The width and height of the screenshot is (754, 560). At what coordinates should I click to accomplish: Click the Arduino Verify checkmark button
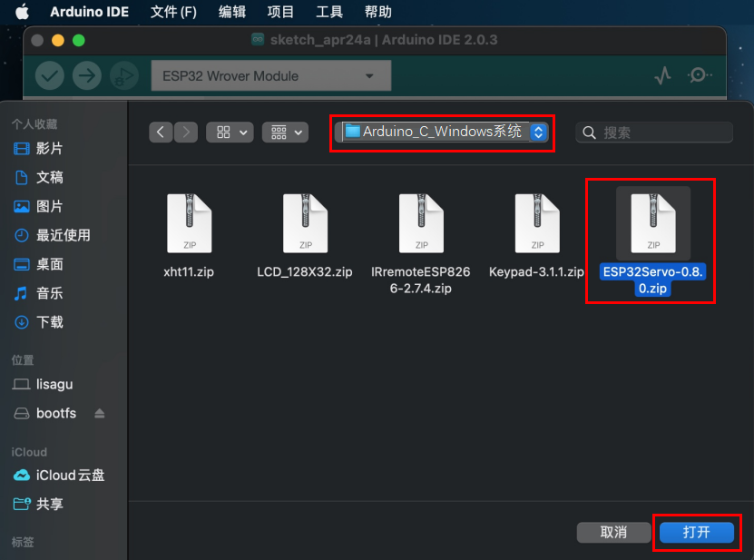pyautogui.click(x=49, y=76)
